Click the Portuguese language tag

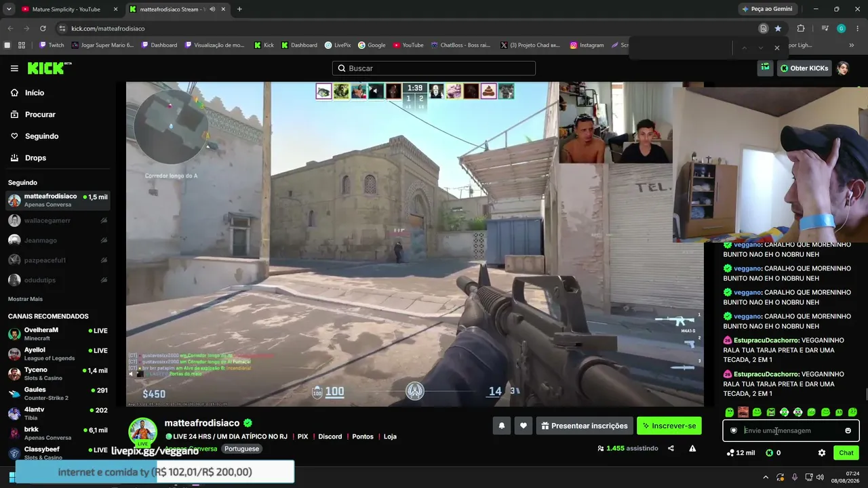coord(241,449)
